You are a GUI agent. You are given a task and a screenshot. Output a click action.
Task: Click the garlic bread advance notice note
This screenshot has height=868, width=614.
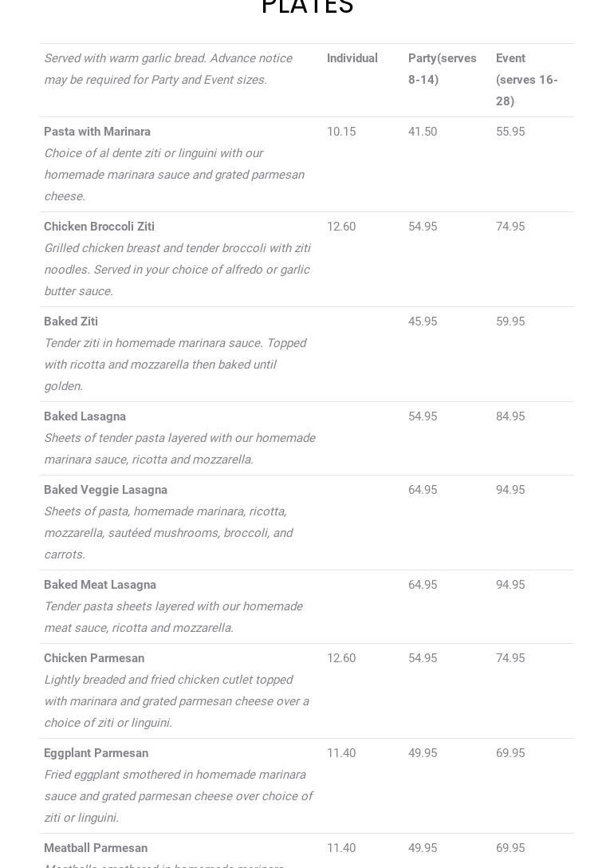point(167,69)
